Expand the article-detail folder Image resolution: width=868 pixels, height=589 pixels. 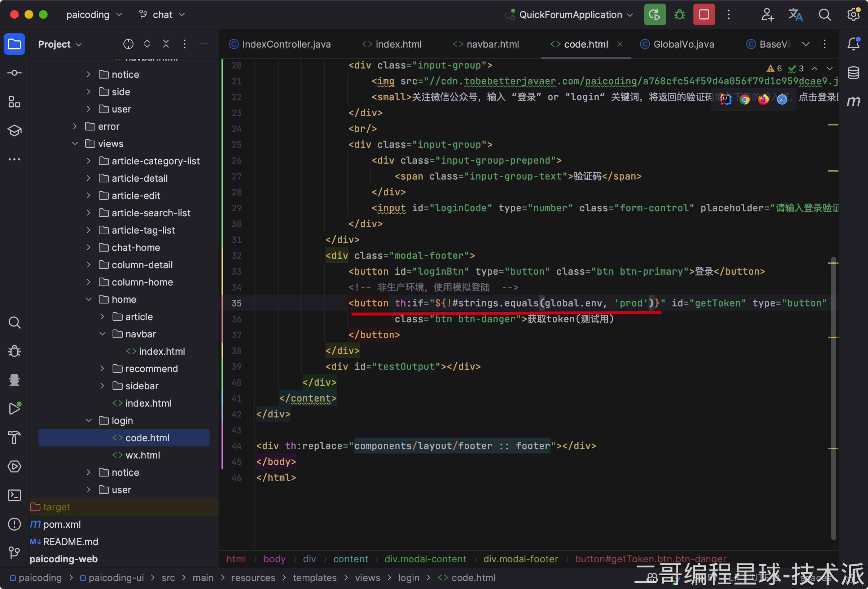tap(88, 178)
